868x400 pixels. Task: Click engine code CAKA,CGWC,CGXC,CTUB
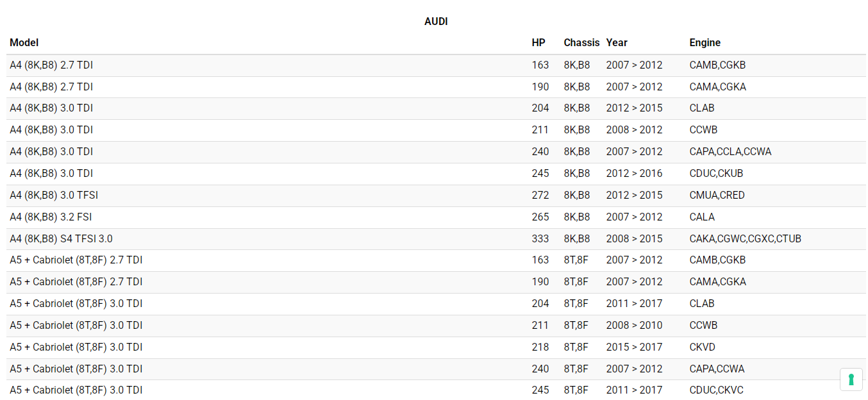point(745,239)
